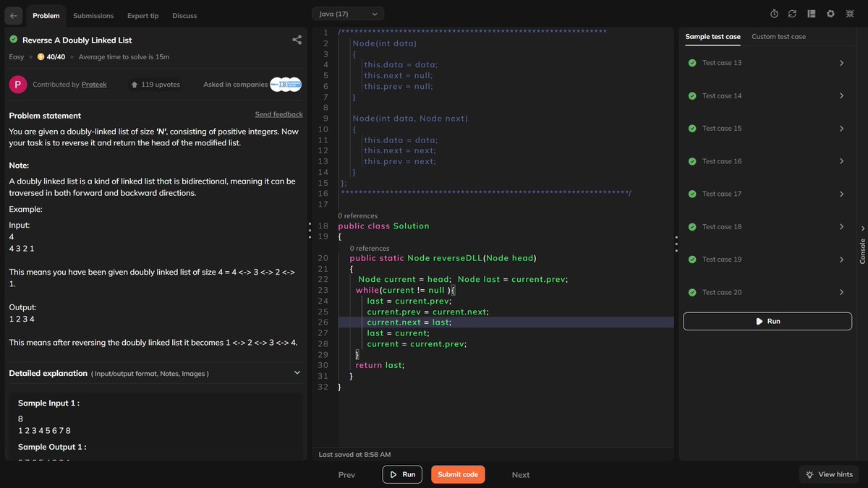Share the problem via share icon
The image size is (868, 488).
click(297, 40)
